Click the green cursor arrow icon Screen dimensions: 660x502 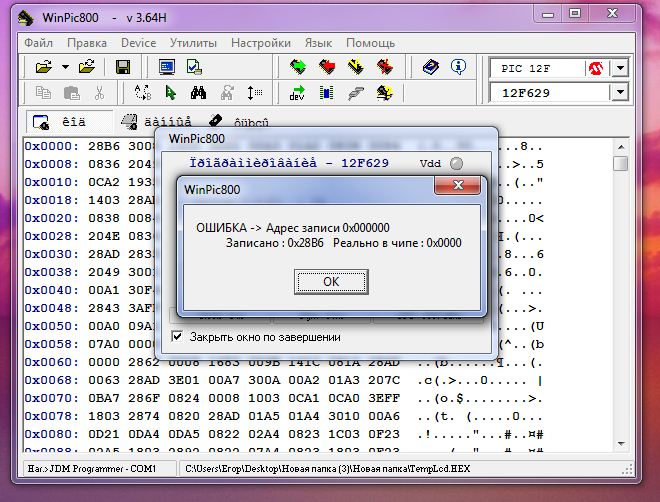point(170,93)
